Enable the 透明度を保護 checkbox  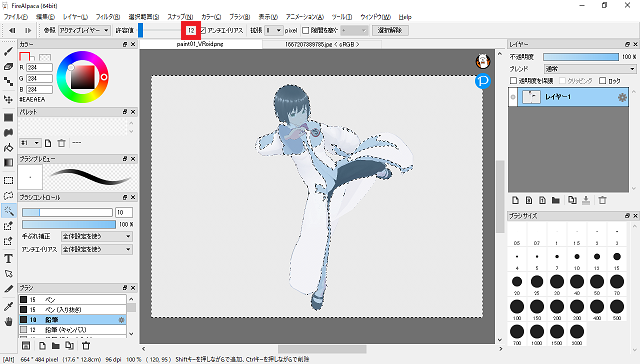[x=514, y=80]
